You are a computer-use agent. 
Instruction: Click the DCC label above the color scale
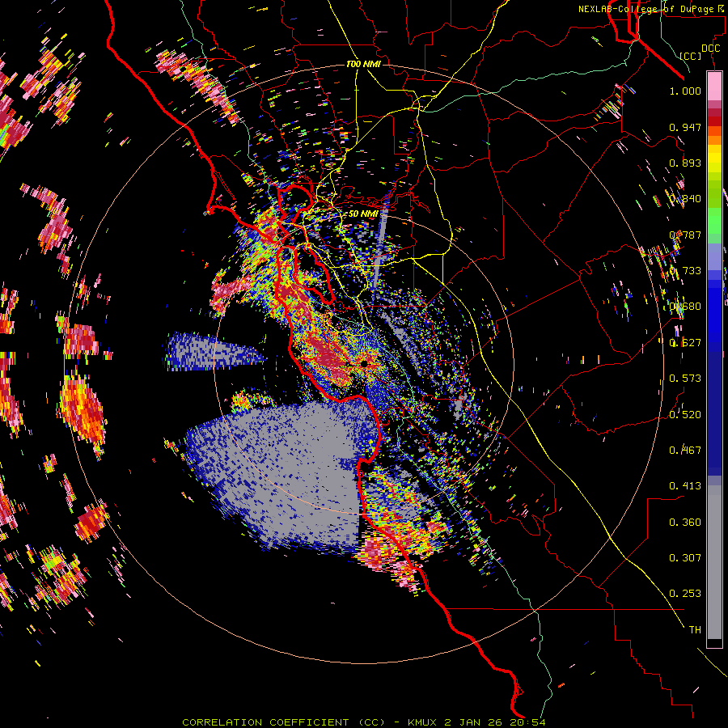click(710, 49)
